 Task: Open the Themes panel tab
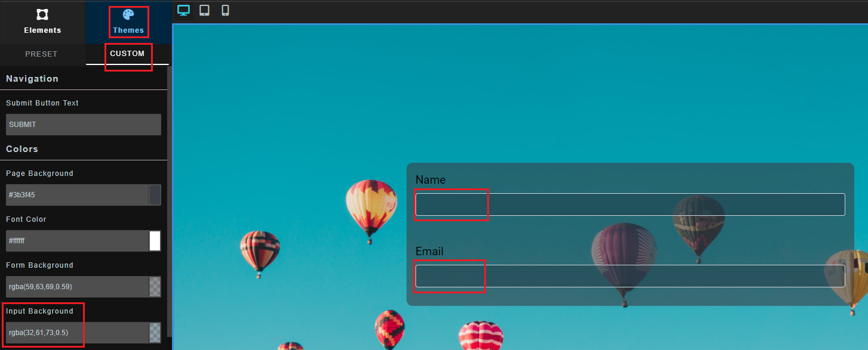tap(128, 22)
